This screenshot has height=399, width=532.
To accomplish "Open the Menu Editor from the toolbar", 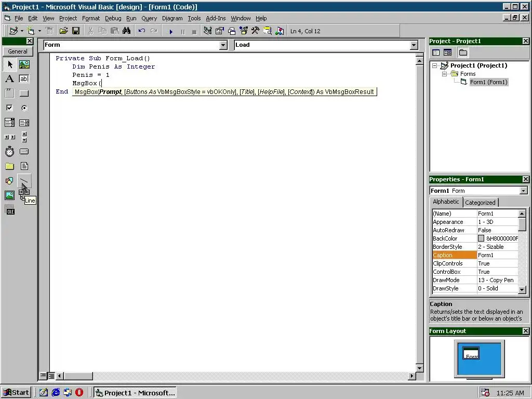I will coord(49,31).
